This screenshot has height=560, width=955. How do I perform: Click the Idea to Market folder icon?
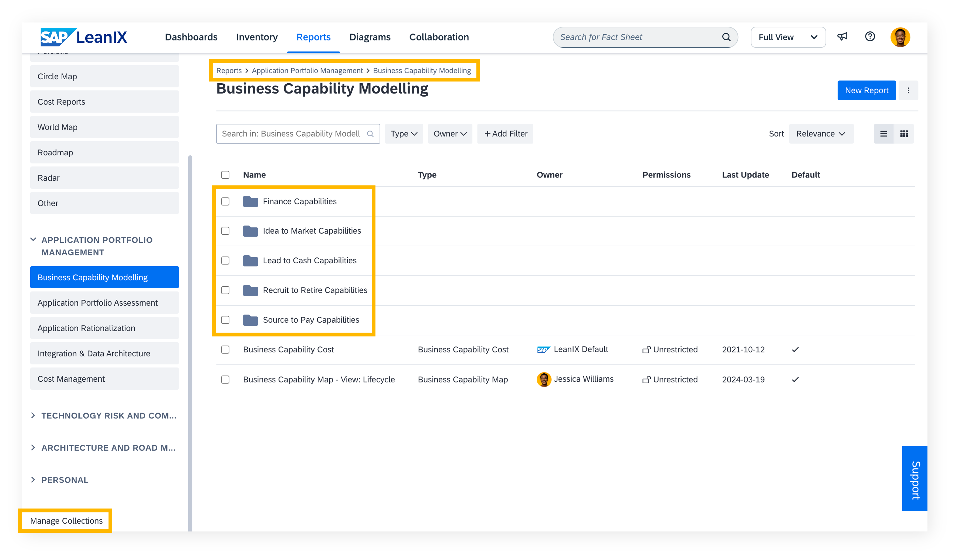(x=250, y=231)
